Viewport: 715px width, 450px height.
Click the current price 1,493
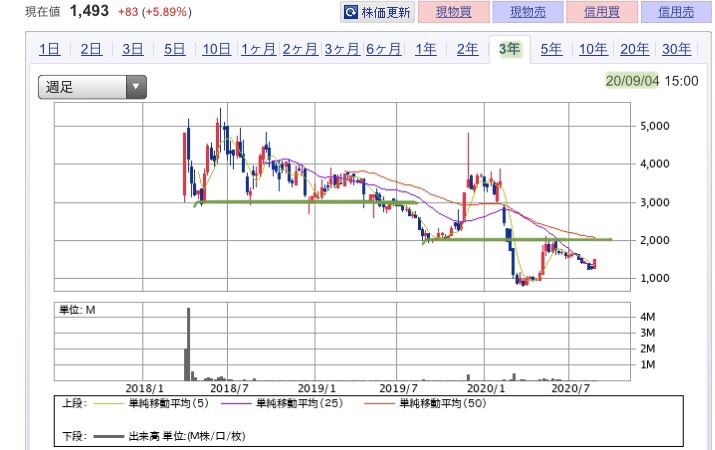click(89, 11)
